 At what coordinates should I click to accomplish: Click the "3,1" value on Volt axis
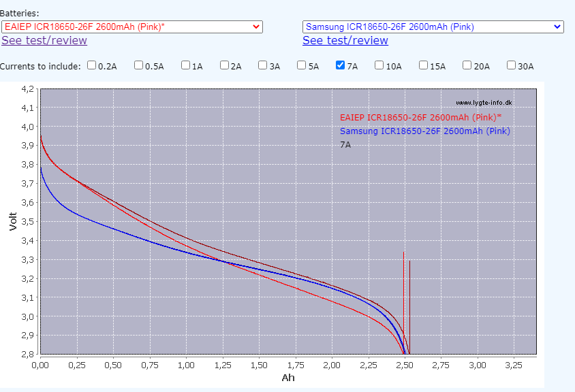click(28, 298)
